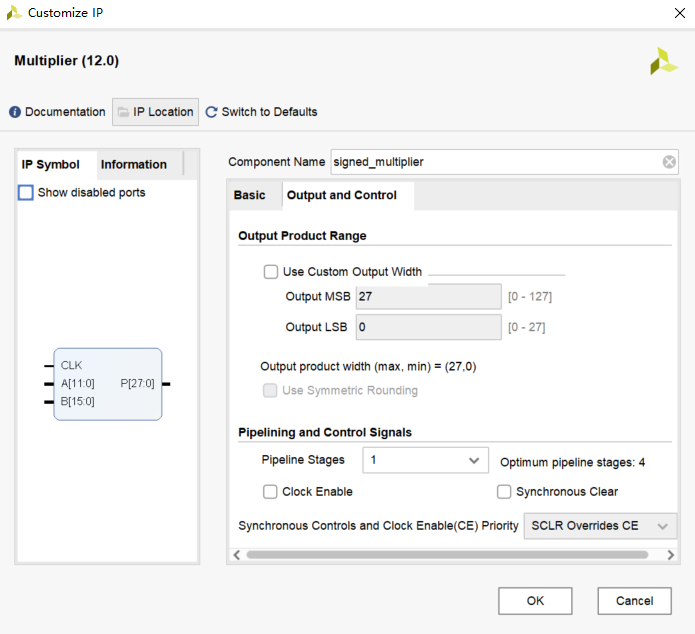The width and height of the screenshot is (695, 634).
Task: Click the Output LSB field
Action: pos(429,327)
